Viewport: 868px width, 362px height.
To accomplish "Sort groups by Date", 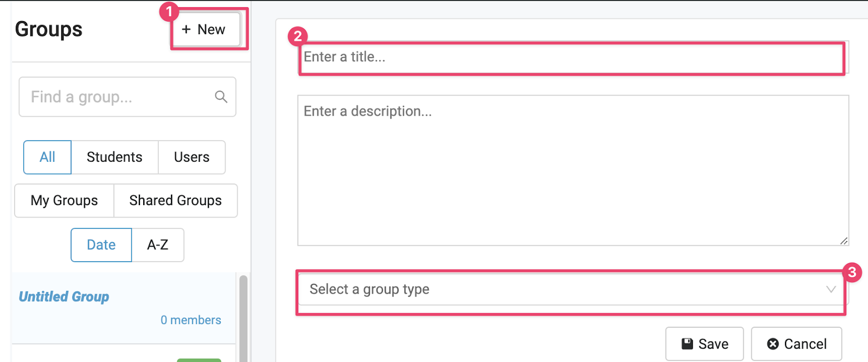I will pyautogui.click(x=101, y=245).
